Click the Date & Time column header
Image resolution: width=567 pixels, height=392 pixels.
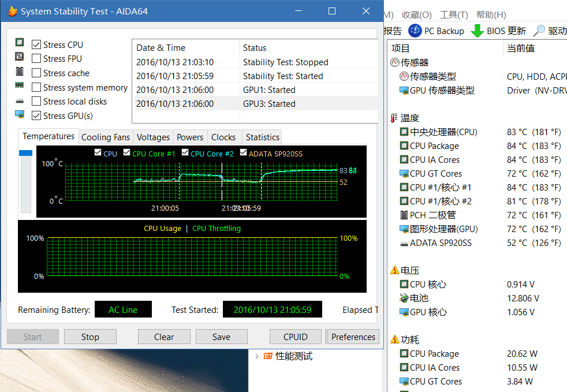click(x=185, y=48)
